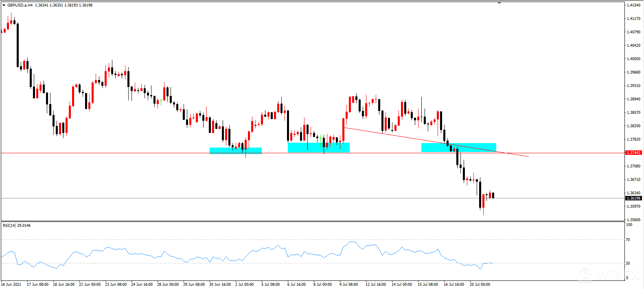The width and height of the screenshot is (644, 289).
Task: Select the leftmost cyan support rectangle
Action: pyautogui.click(x=235, y=150)
